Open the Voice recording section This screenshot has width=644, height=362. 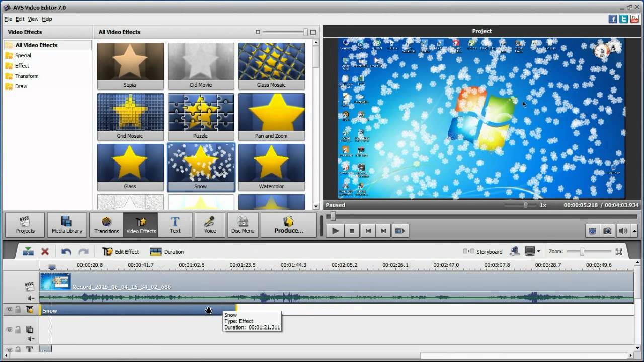pos(210,225)
